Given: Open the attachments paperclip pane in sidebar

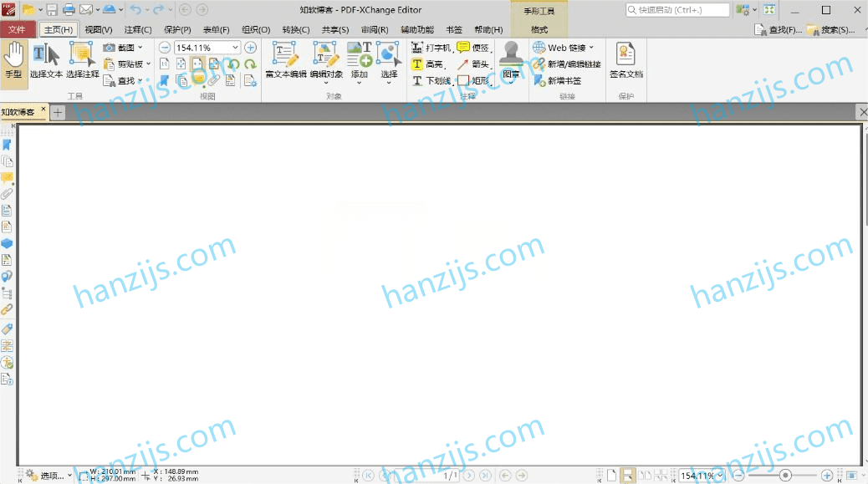Looking at the screenshot, I should pyautogui.click(x=7, y=194).
